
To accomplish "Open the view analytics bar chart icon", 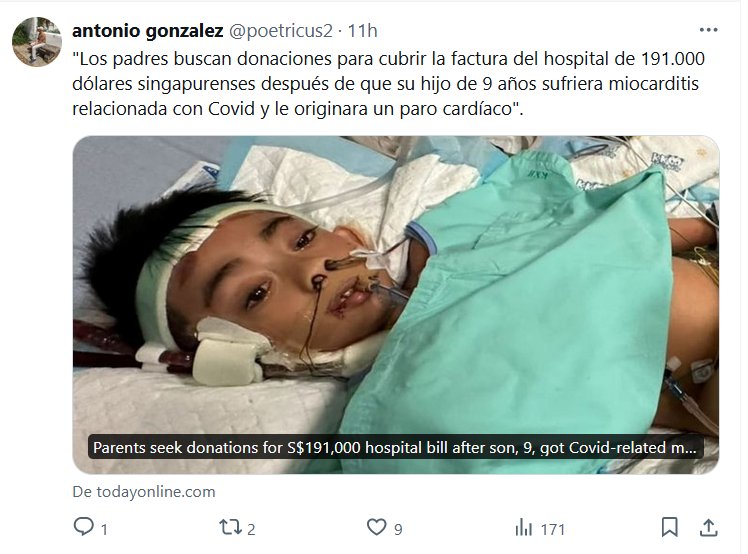I will coord(523,528).
